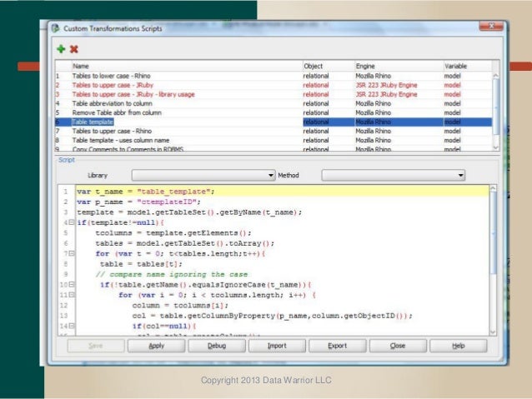Click 'model' variable cell in row 7
Viewport: 532px width, 399px height.
coord(452,131)
